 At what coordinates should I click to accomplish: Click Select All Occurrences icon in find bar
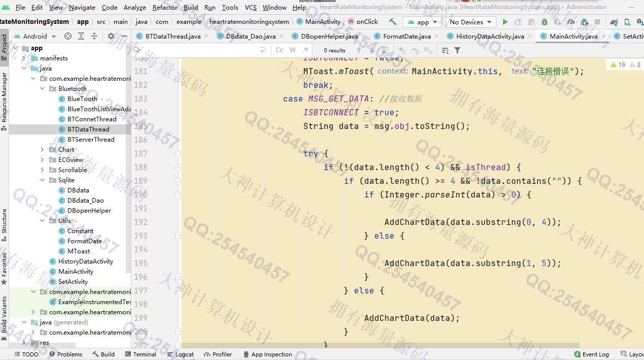[x=428, y=50]
